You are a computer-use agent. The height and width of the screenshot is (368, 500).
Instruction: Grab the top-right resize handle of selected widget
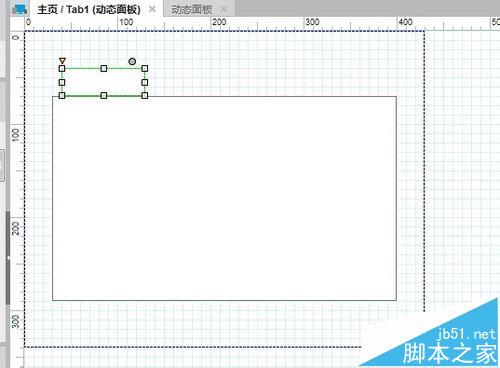pos(145,69)
